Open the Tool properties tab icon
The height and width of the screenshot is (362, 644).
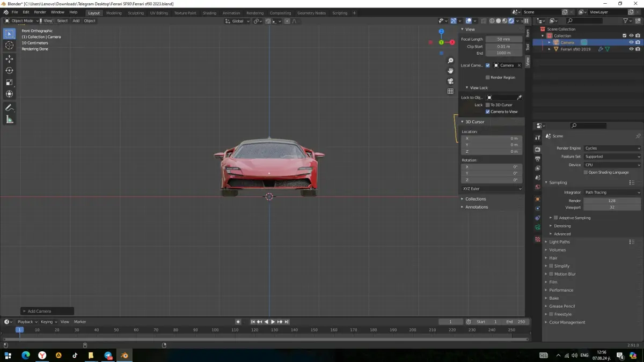pos(537,138)
